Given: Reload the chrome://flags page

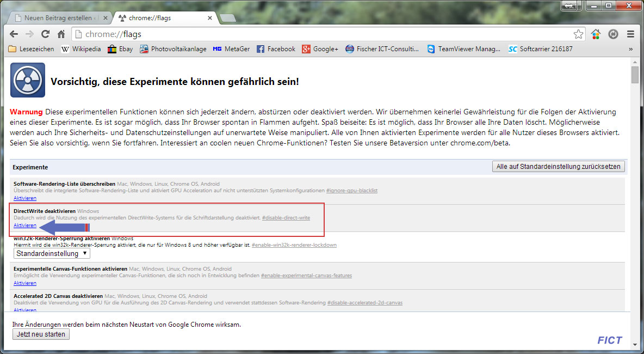Looking at the screenshot, I should click(x=45, y=34).
